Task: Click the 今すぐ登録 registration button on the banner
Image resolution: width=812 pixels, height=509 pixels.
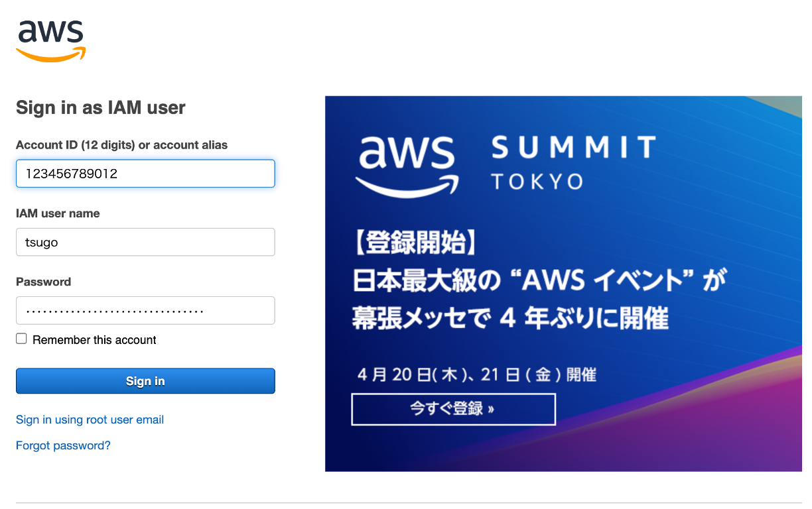Action: [453, 409]
